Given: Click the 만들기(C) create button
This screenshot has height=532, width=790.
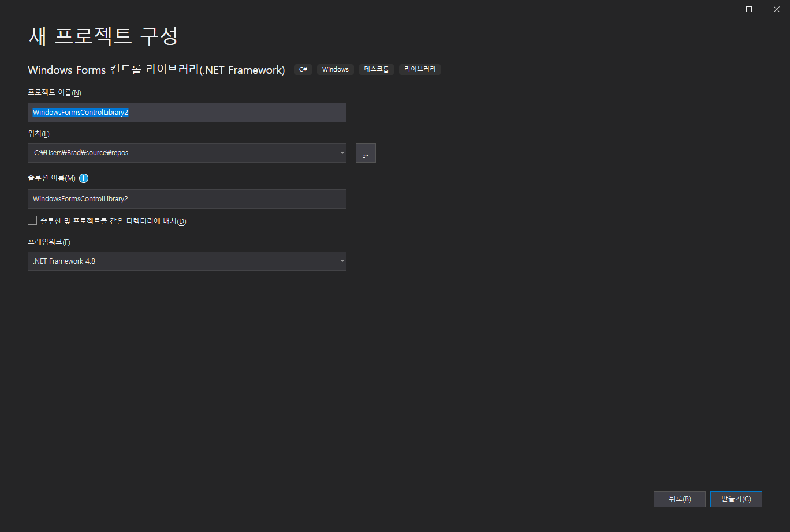Looking at the screenshot, I should [x=736, y=499].
